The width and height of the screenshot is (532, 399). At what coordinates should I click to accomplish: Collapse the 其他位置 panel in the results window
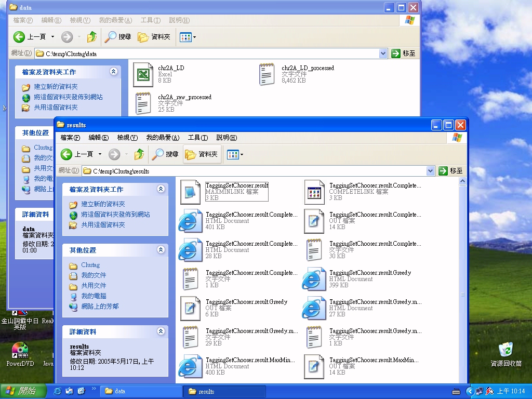[161, 250]
